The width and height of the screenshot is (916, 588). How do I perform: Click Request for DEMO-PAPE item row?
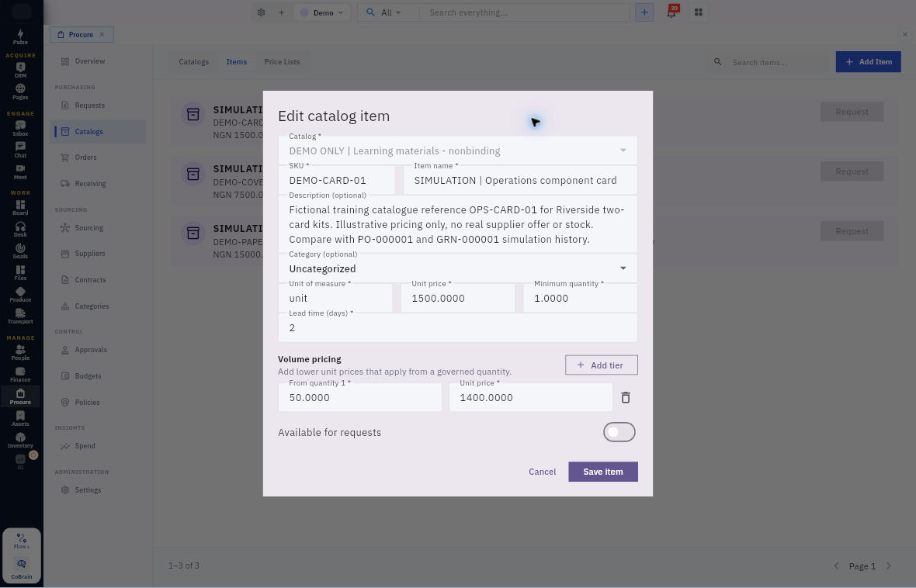point(852,231)
